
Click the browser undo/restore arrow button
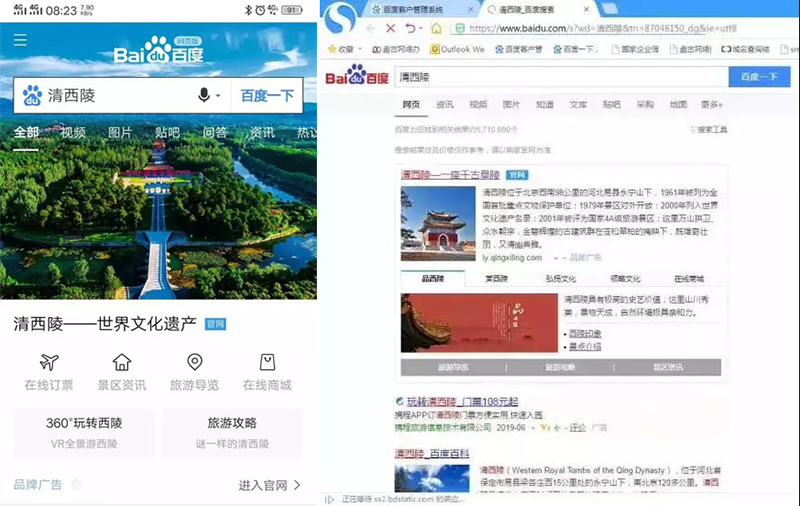coord(410,29)
